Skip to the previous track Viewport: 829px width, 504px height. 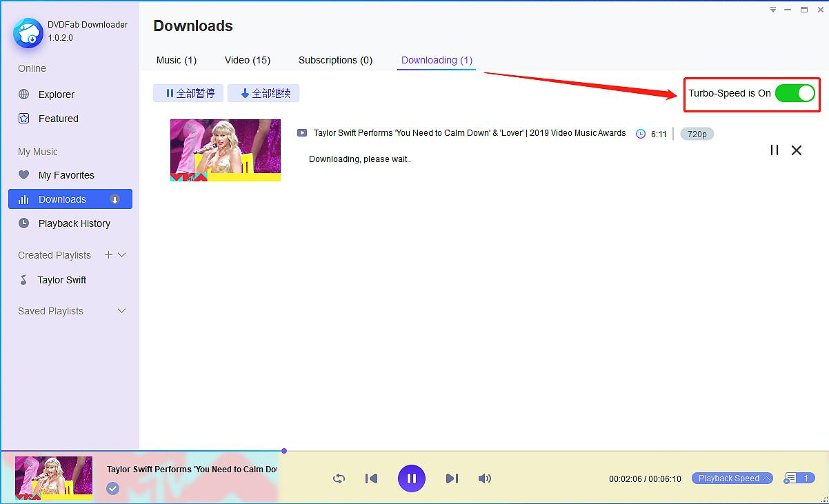tap(371, 478)
